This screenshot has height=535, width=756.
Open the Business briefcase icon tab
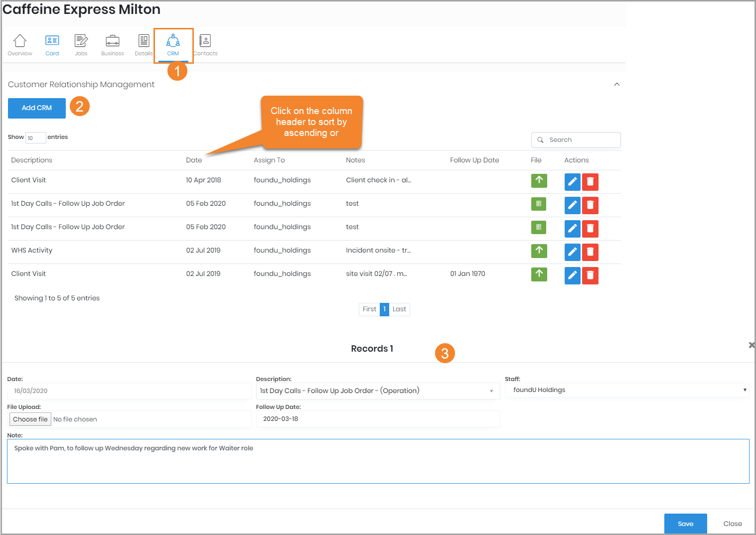click(113, 44)
